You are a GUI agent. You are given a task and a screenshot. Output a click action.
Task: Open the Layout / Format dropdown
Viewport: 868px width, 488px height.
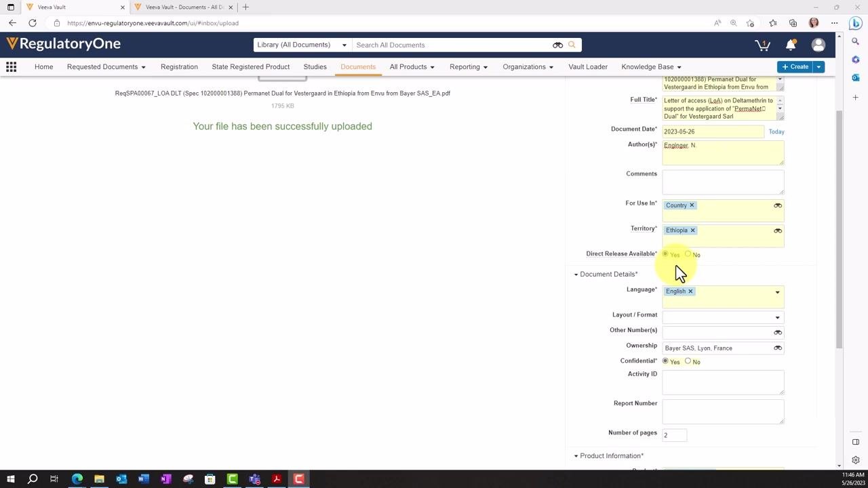click(723, 317)
